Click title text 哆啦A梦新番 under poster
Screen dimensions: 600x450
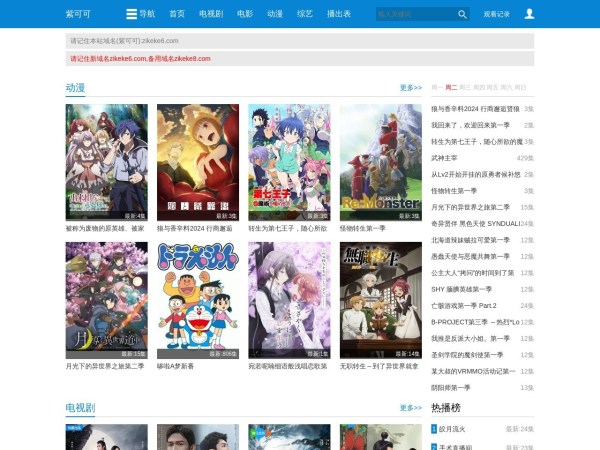[x=175, y=366]
